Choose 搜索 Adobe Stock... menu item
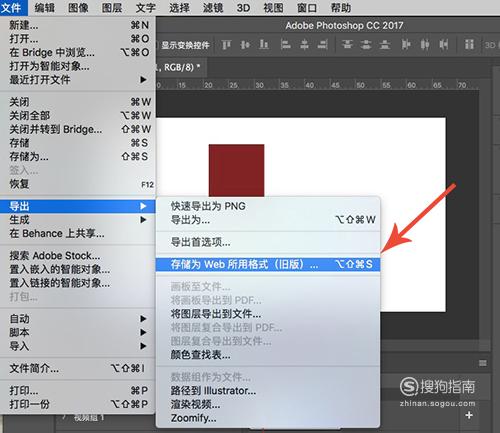This screenshot has height=433, width=500. [78, 256]
